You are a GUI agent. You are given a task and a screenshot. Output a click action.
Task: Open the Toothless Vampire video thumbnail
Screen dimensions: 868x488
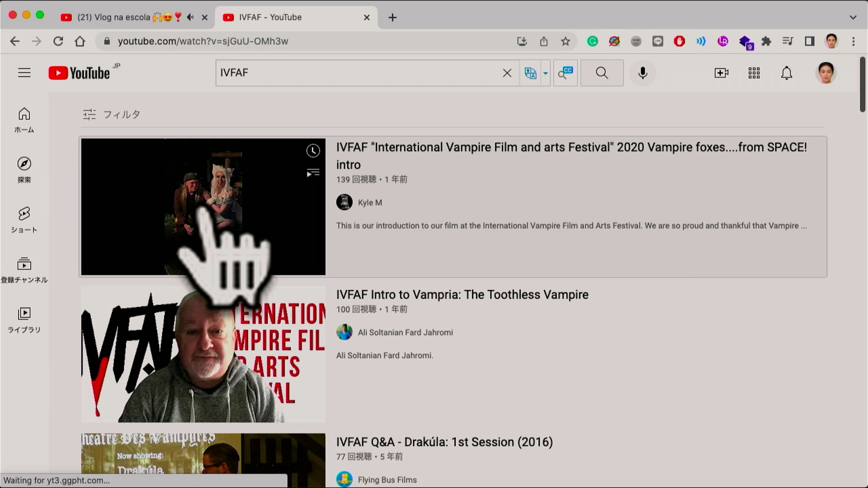pos(203,354)
